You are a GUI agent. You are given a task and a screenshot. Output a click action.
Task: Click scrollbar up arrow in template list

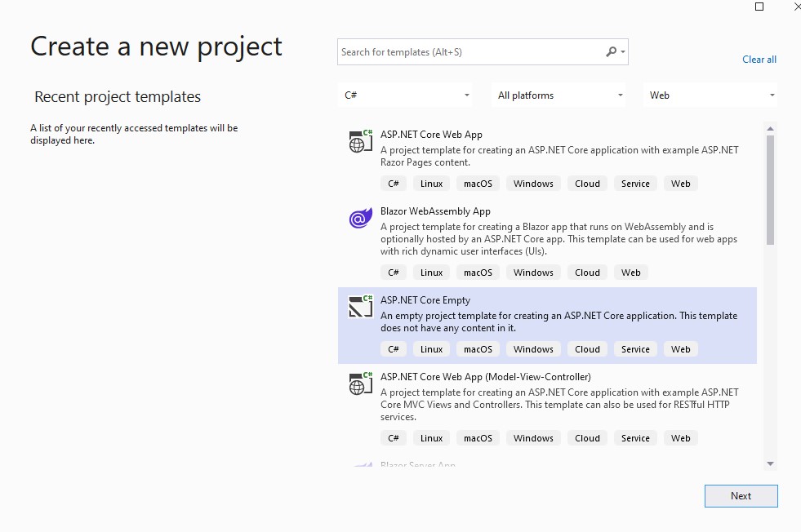pyautogui.click(x=770, y=128)
